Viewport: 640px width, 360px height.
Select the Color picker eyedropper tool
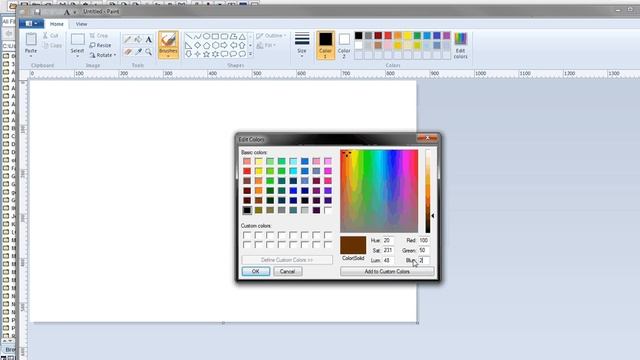tap(138, 52)
